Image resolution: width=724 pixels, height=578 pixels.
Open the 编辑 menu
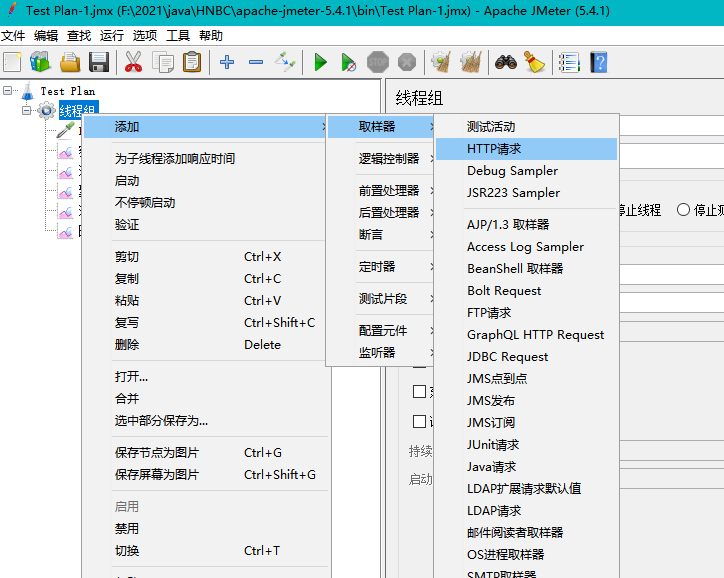point(46,36)
